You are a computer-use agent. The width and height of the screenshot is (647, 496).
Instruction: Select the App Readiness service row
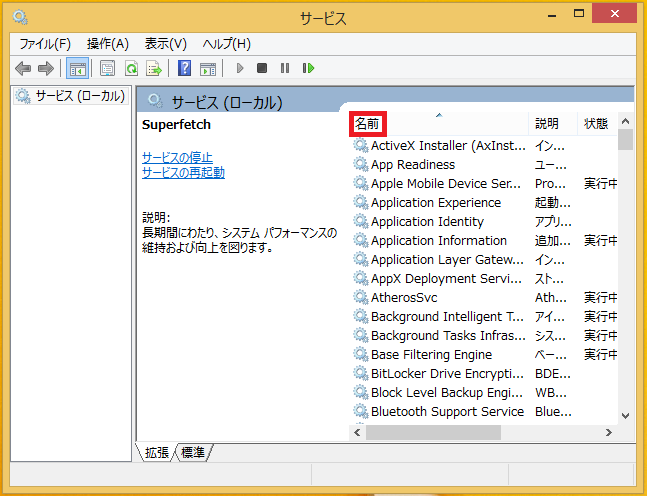coord(485,165)
